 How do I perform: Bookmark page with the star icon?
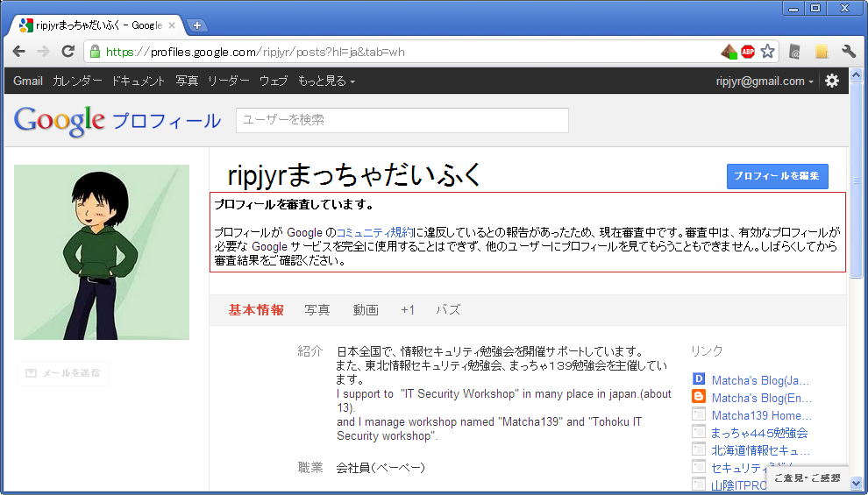(x=767, y=52)
